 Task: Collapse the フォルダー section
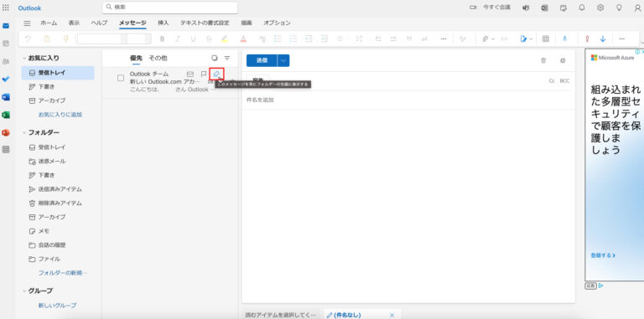coord(24,132)
